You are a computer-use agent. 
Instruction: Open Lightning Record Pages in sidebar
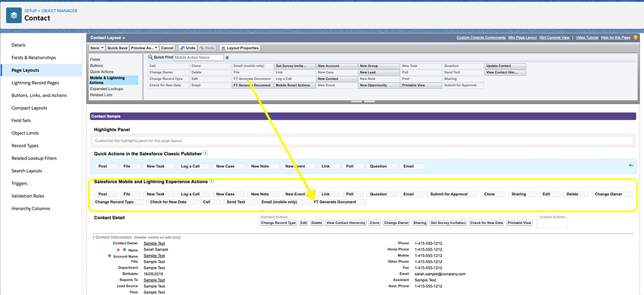click(35, 83)
